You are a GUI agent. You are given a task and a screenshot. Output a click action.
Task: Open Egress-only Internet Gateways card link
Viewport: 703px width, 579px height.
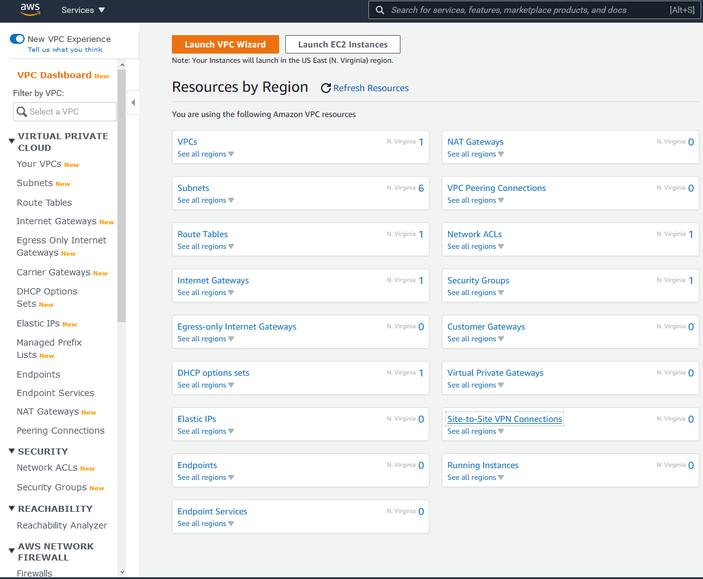(237, 327)
